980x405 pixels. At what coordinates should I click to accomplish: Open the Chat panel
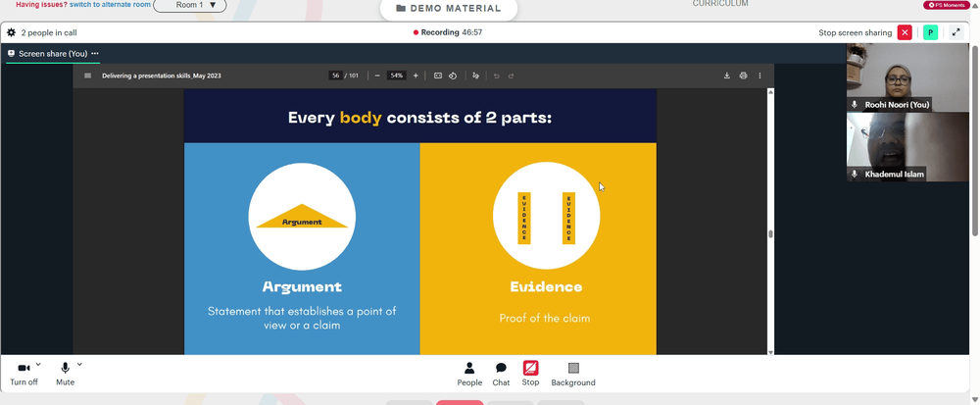click(x=501, y=375)
